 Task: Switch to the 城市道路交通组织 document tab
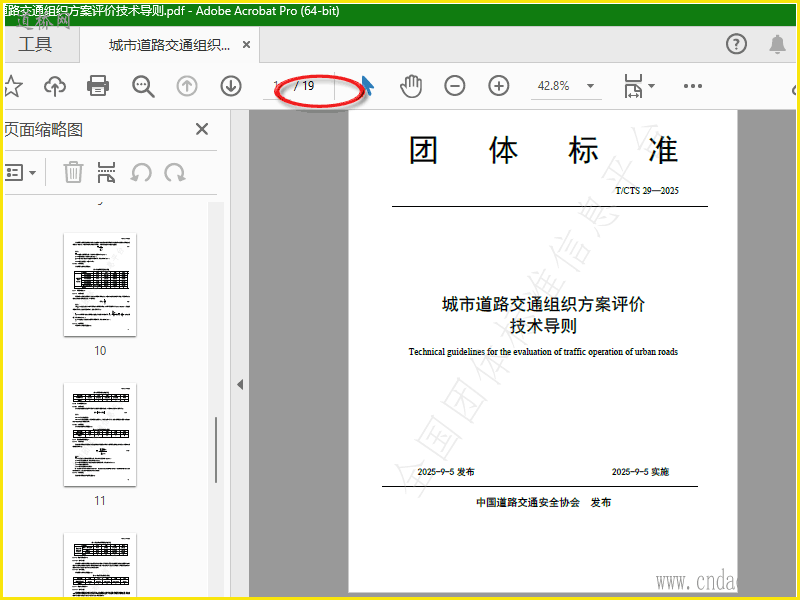(169, 45)
